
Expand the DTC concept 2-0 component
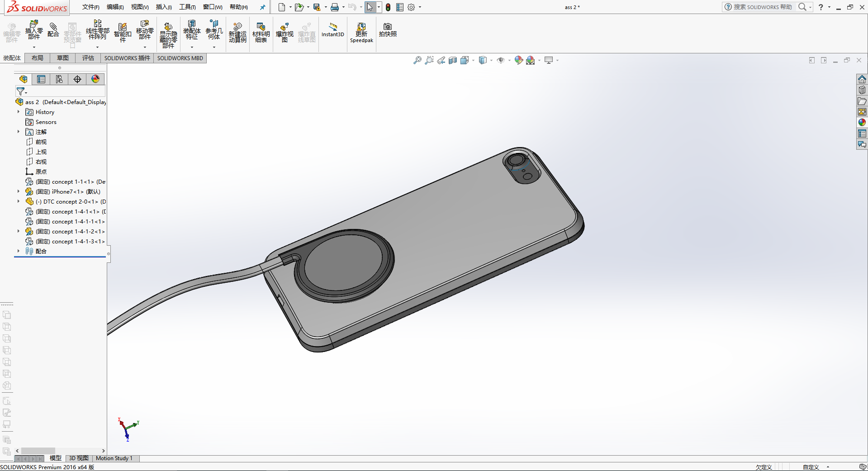click(x=19, y=201)
